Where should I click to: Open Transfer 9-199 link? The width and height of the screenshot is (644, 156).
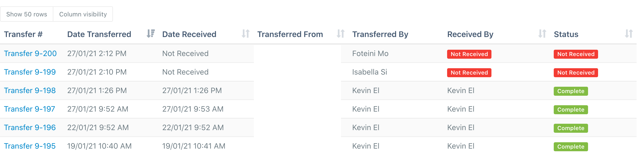(x=30, y=72)
